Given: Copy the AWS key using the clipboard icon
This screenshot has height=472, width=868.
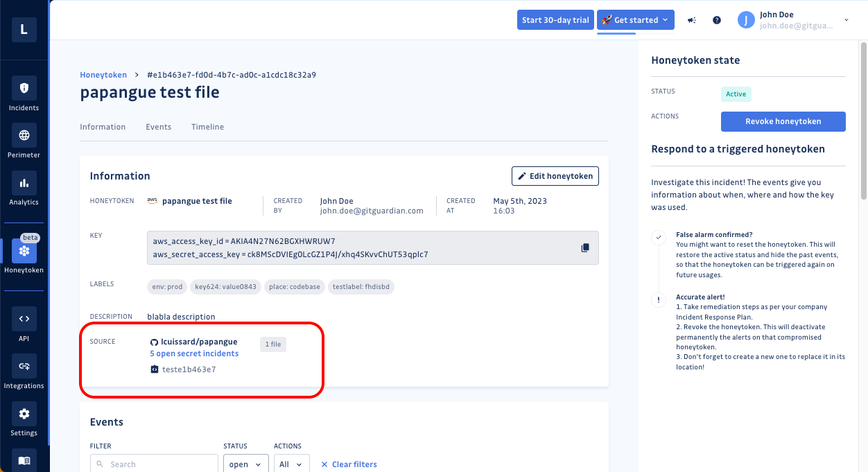Looking at the screenshot, I should coord(584,247).
